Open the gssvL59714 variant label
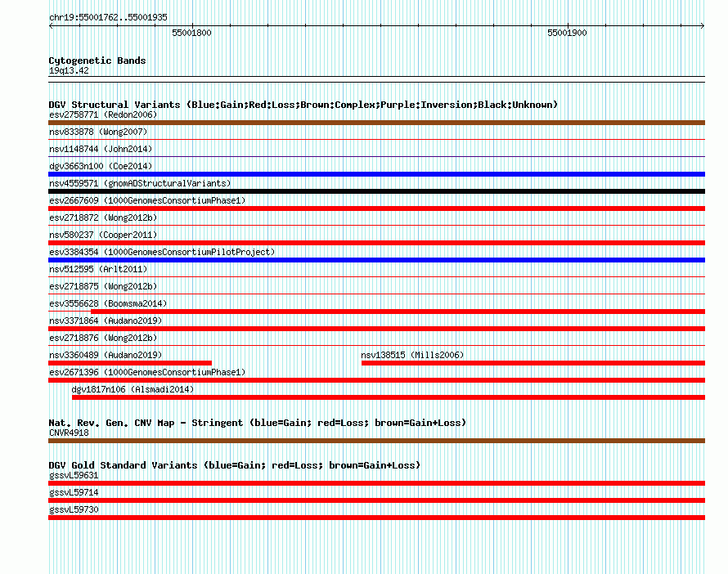The image size is (728, 574). coord(74,492)
